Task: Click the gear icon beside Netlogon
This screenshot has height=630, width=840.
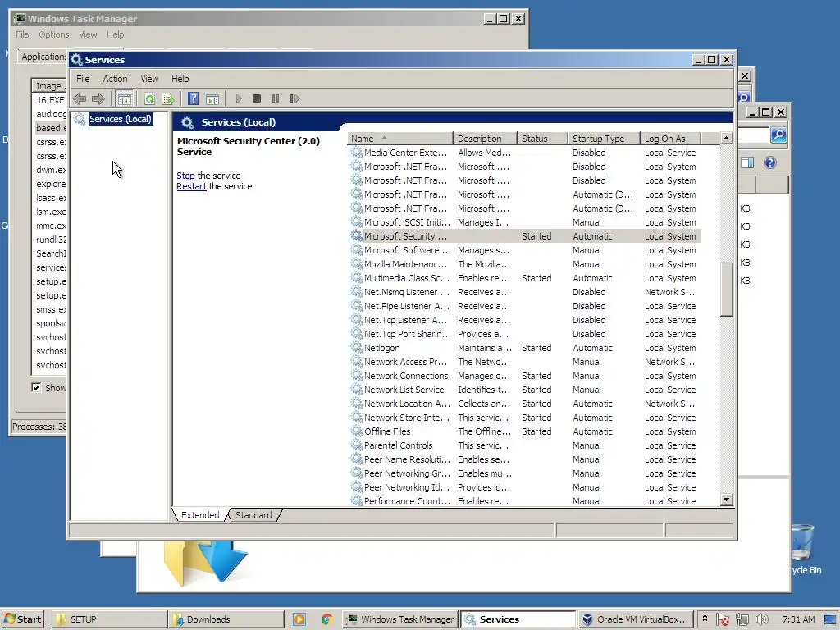Action: point(356,347)
